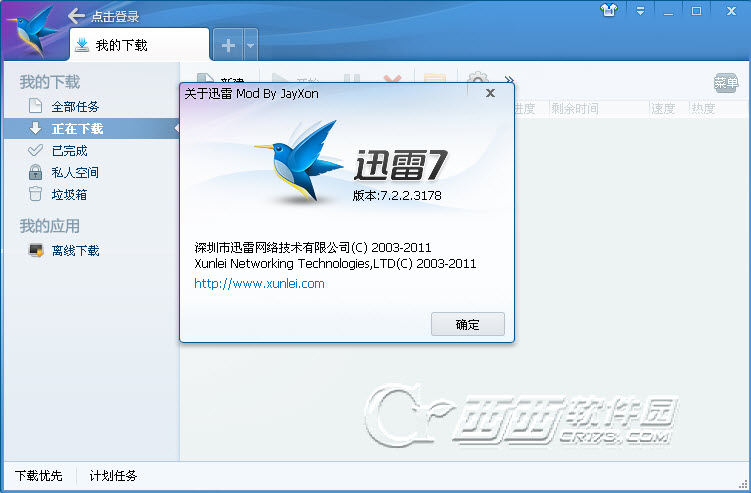The width and height of the screenshot is (751, 493).
Task: Click the 速度 column header
Action: click(663, 109)
